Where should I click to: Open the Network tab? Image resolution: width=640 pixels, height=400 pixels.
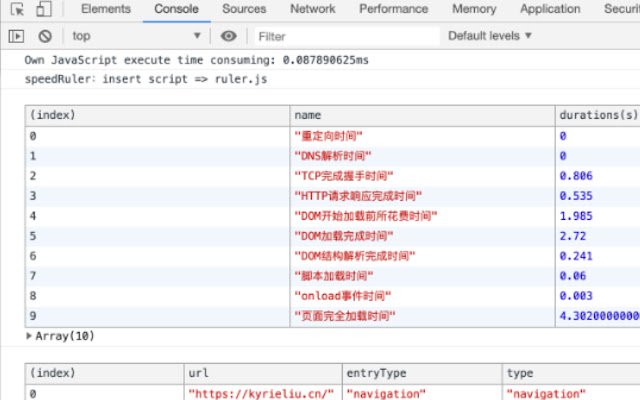[x=313, y=9]
